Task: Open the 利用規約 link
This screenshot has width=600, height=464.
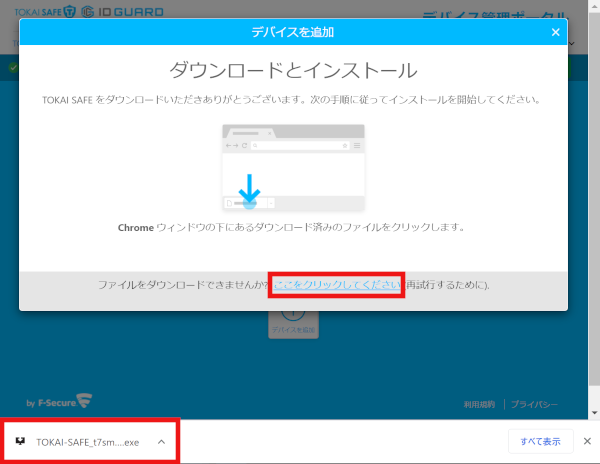Action: pos(479,404)
